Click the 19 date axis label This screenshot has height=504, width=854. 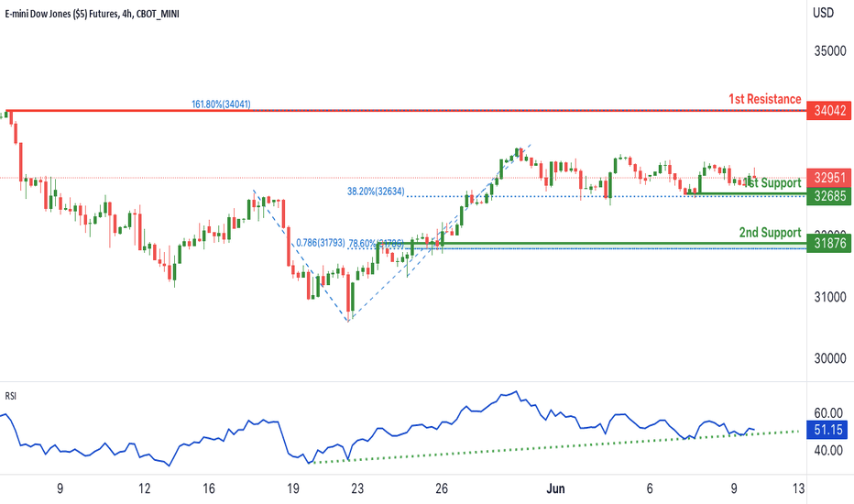(x=293, y=488)
